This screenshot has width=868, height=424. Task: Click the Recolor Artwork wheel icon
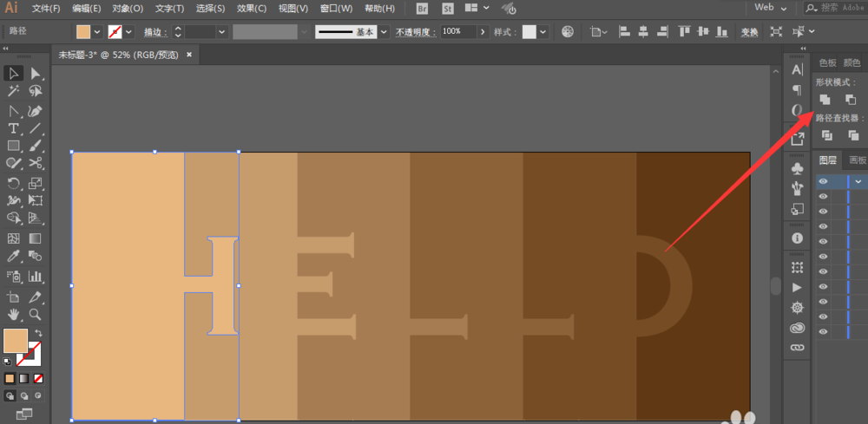568,32
